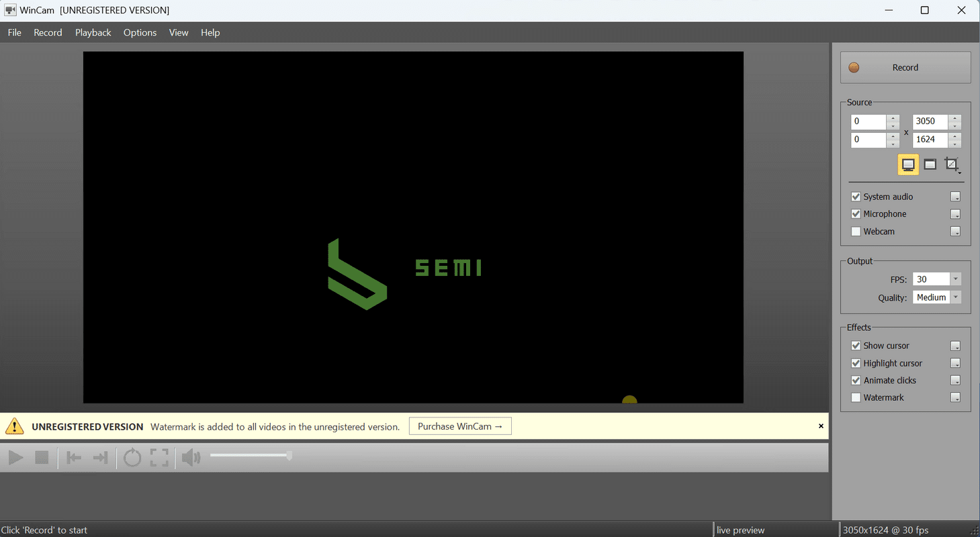Open System audio settings button

pos(955,197)
